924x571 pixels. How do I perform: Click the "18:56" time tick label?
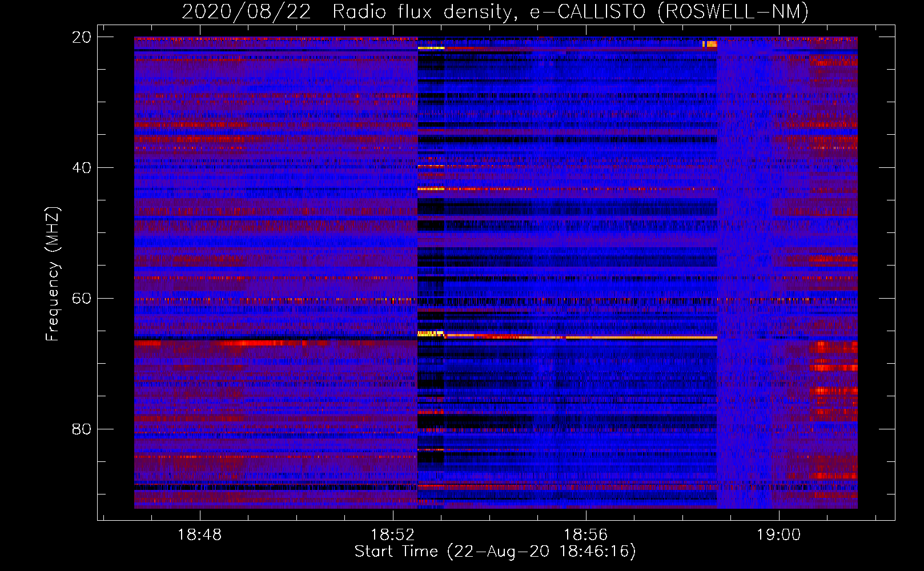[x=585, y=535]
